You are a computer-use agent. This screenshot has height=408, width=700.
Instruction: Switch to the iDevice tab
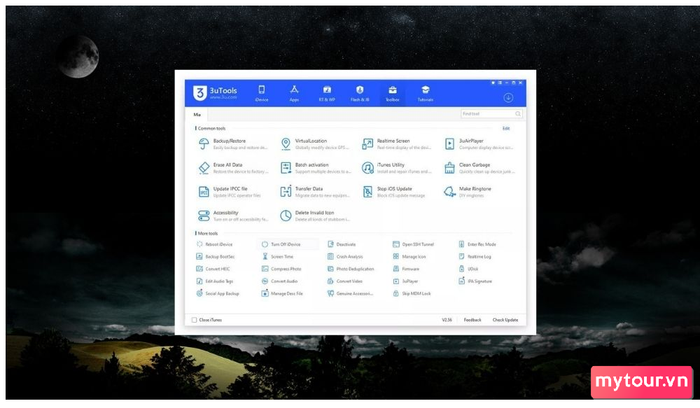[262, 94]
